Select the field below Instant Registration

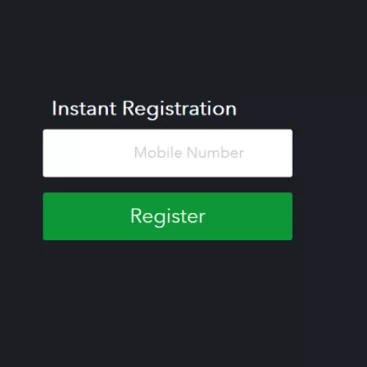(x=168, y=153)
